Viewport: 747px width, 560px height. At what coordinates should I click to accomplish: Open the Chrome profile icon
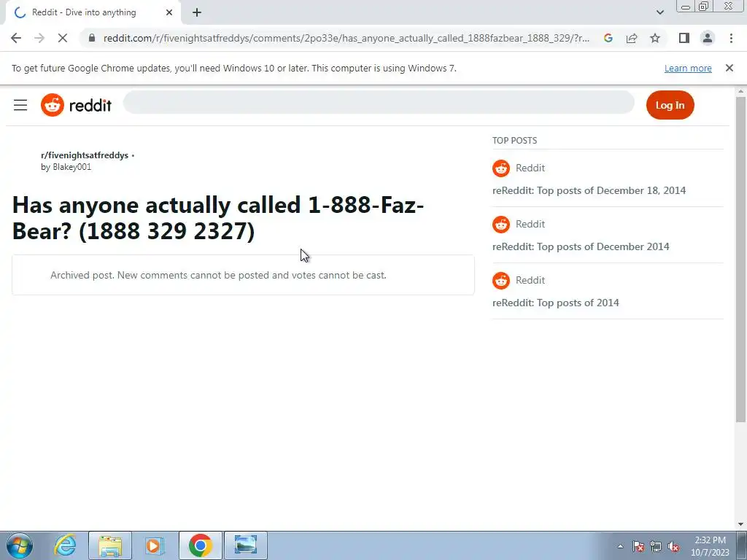[708, 38]
